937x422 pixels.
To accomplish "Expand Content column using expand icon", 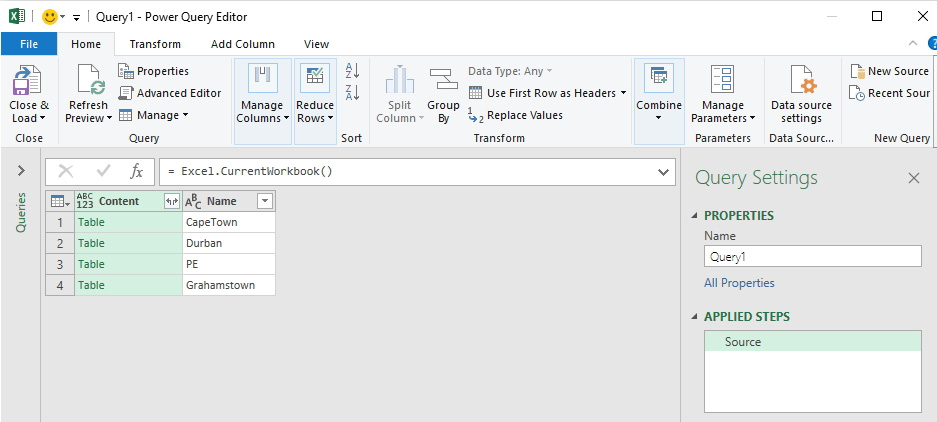I will click(x=172, y=201).
